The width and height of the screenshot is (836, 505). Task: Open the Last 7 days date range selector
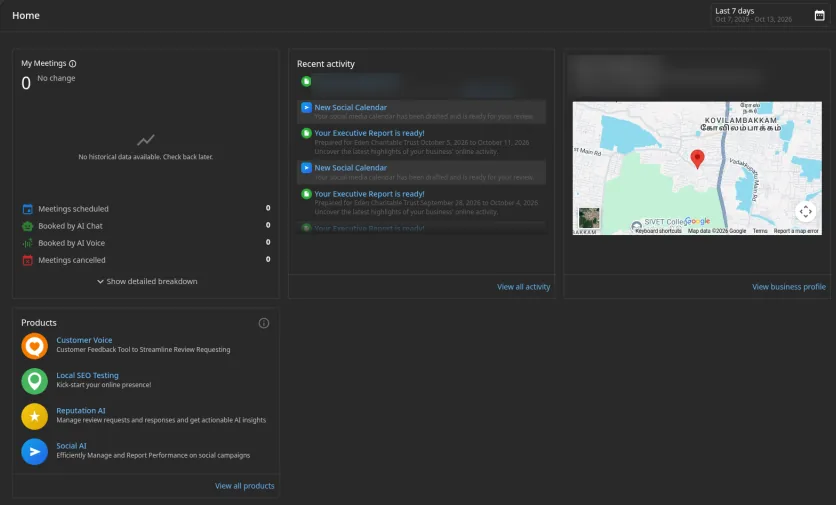tap(770, 15)
